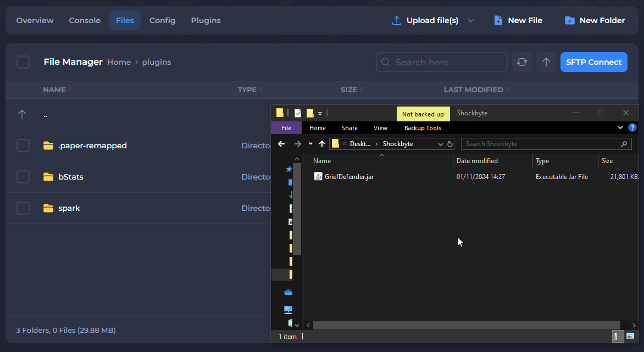Check the bStats folder checkbox
This screenshot has height=352, width=644.
pos(23,177)
